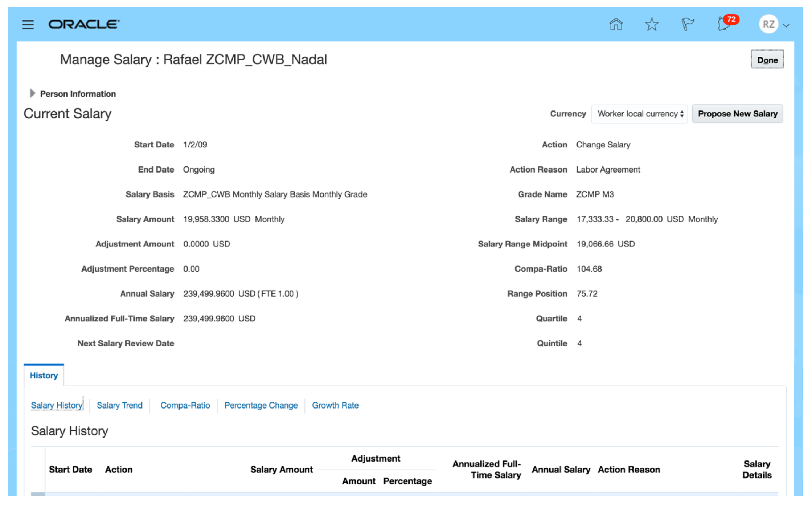
Task: Open the Salary History link
Action: click(57, 405)
